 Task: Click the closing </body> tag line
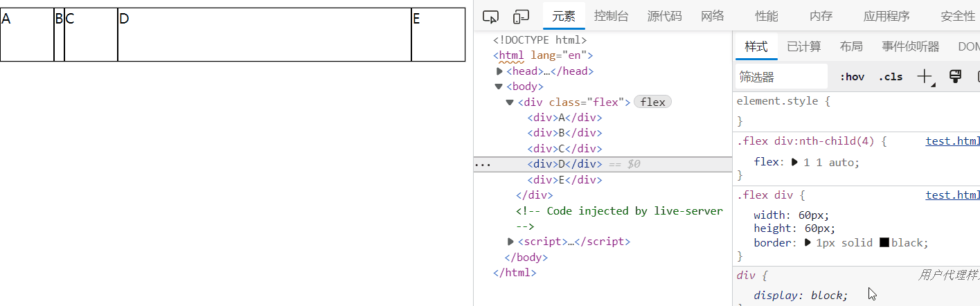tap(526, 258)
